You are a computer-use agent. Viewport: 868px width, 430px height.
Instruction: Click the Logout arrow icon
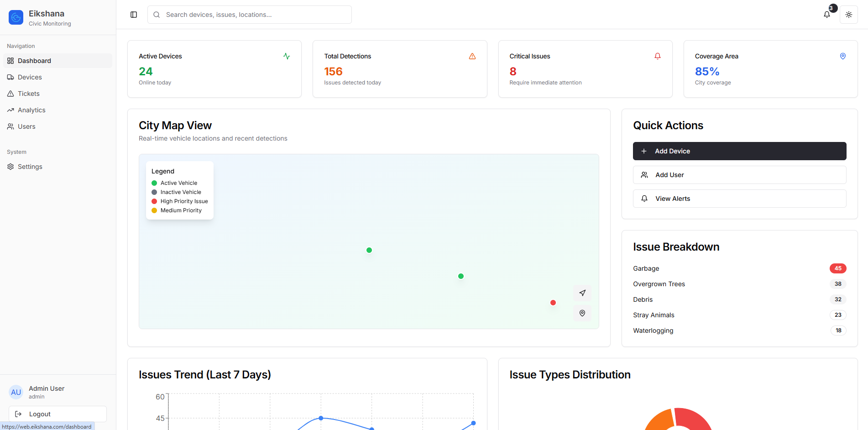click(18, 414)
